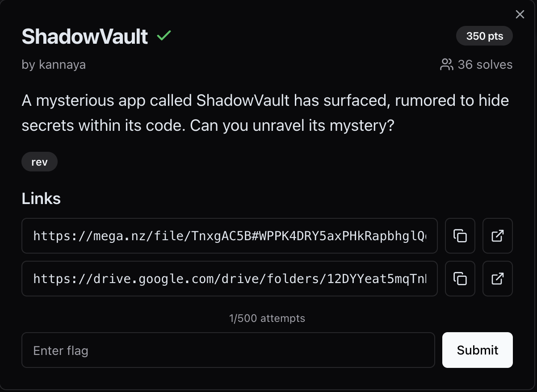Copy the Google Drive link
The width and height of the screenshot is (537, 392).
pos(460,279)
